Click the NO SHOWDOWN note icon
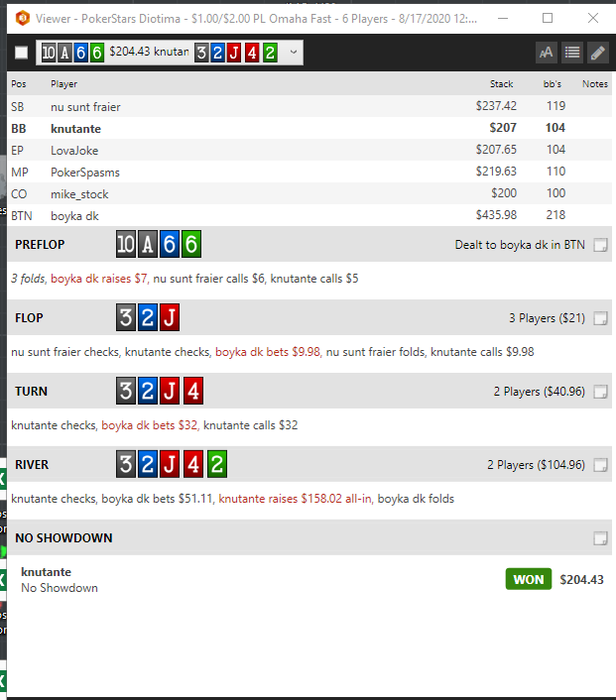 pos(600,538)
